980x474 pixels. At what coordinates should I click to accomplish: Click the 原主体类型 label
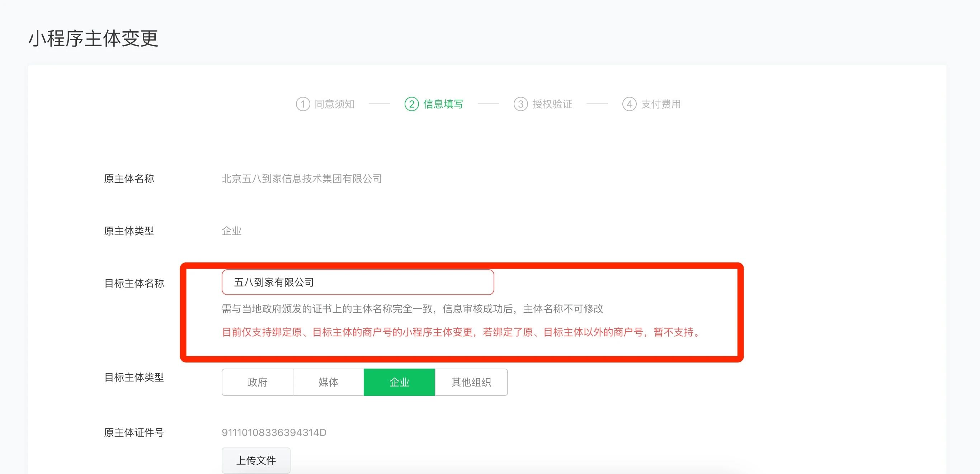pos(129,231)
